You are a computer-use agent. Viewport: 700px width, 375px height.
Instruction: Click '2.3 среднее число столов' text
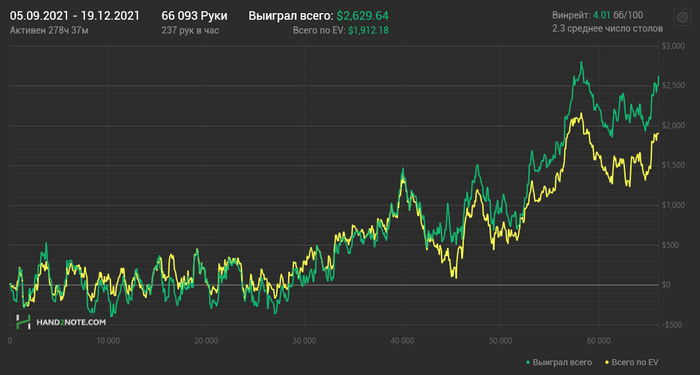(x=608, y=29)
